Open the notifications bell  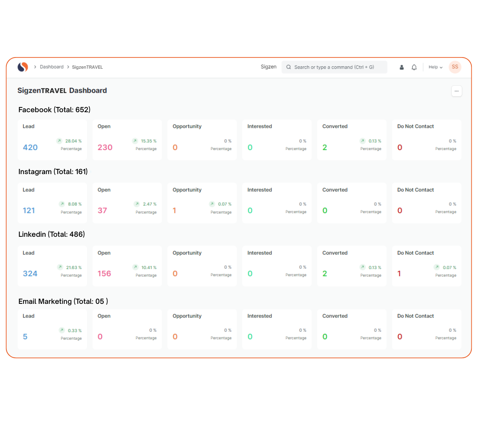coord(414,67)
